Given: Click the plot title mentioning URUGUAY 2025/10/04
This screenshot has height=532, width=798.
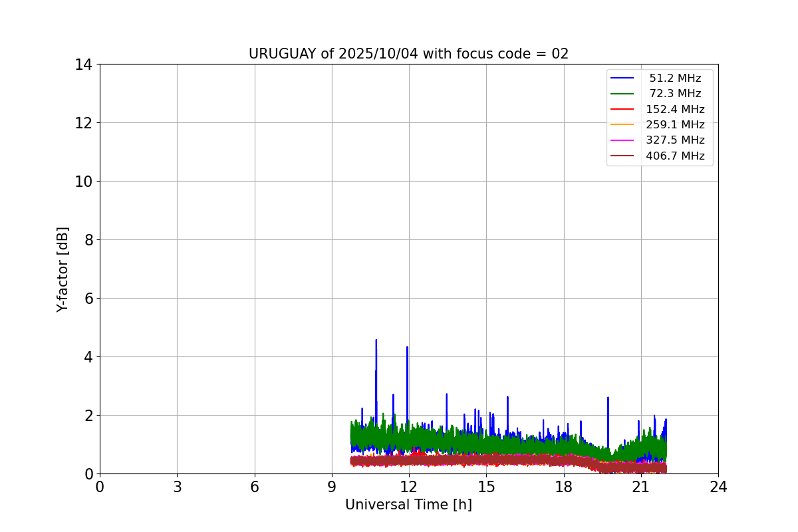Looking at the screenshot, I should pos(408,54).
